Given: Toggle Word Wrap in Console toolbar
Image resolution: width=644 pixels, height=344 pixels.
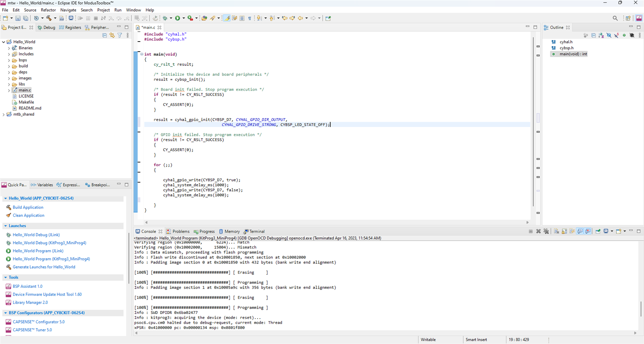Looking at the screenshot, I should (572, 231).
